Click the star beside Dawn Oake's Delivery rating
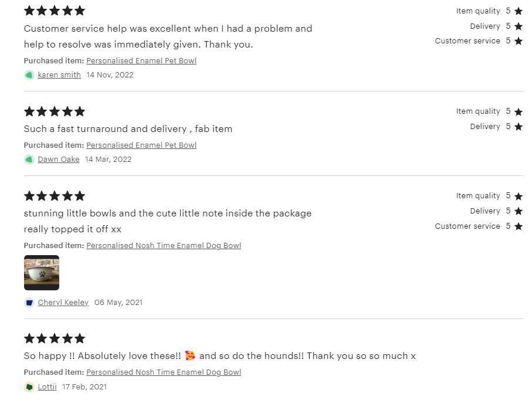 coord(518,127)
